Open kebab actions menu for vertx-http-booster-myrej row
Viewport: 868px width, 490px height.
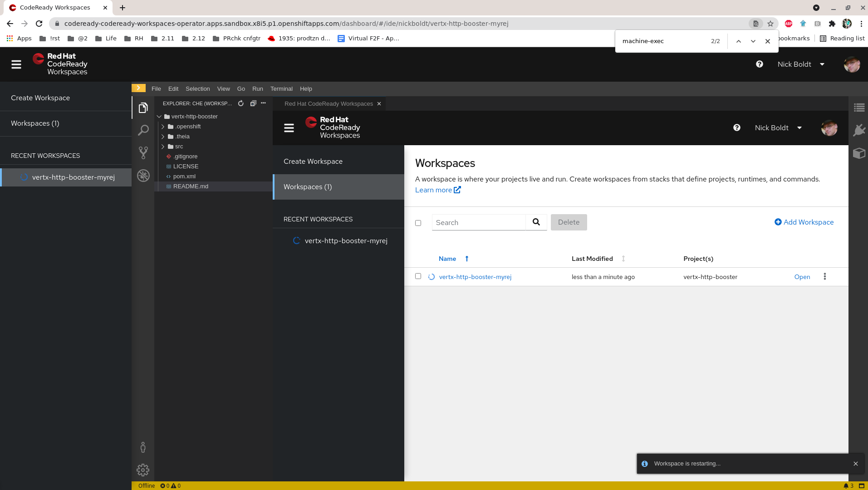pos(824,277)
